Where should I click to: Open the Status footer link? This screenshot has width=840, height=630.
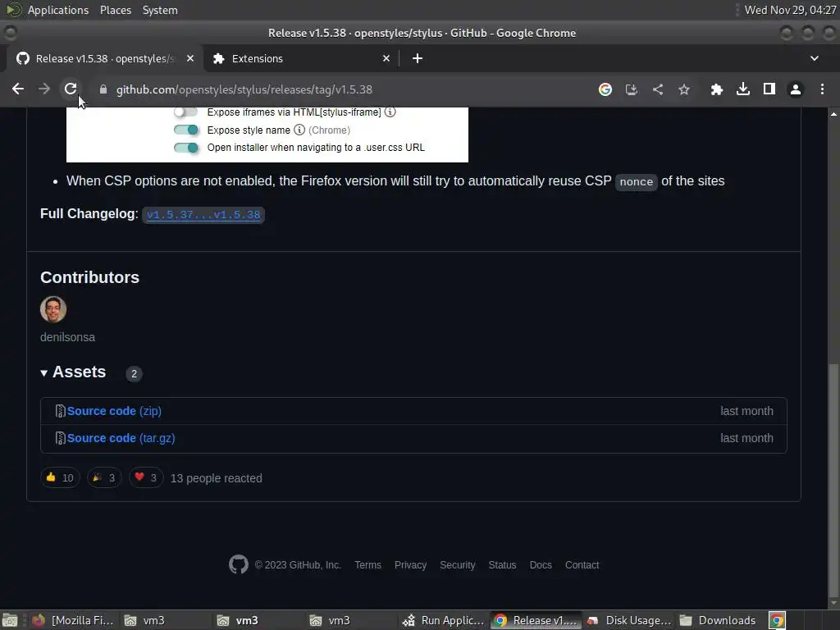click(503, 565)
